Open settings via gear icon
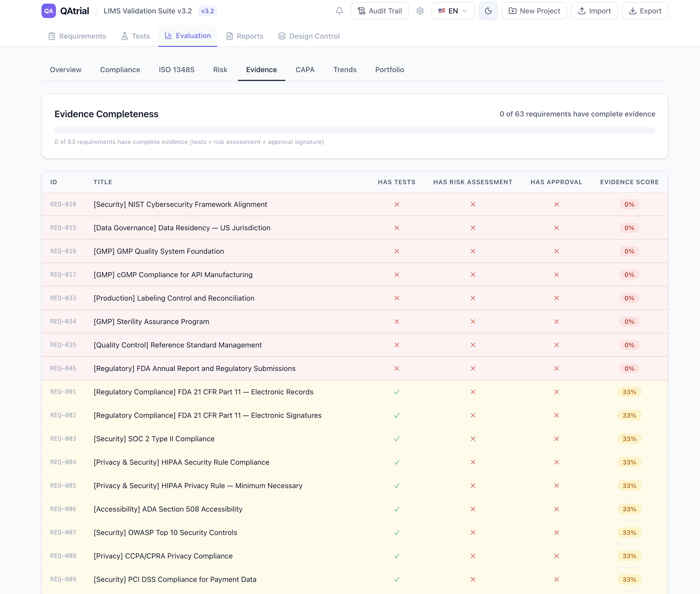700x594 pixels. [420, 11]
